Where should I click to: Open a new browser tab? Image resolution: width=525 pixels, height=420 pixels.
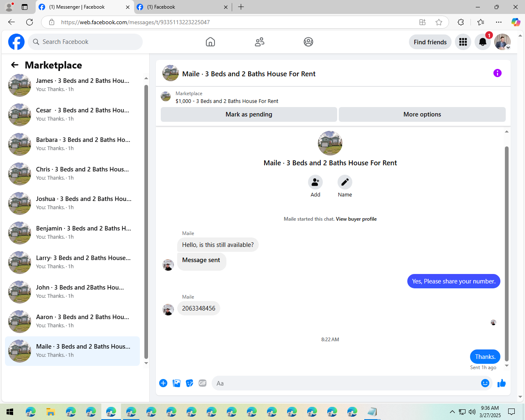241,7
